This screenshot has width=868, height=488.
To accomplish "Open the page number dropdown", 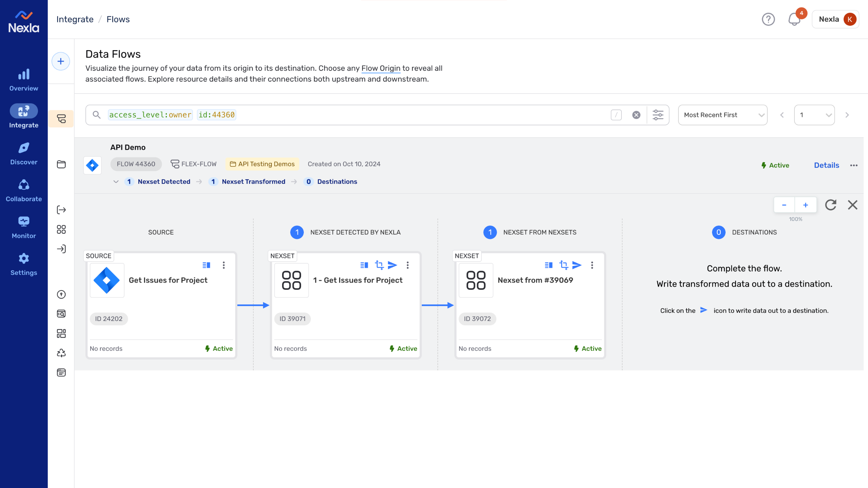I will [x=814, y=115].
